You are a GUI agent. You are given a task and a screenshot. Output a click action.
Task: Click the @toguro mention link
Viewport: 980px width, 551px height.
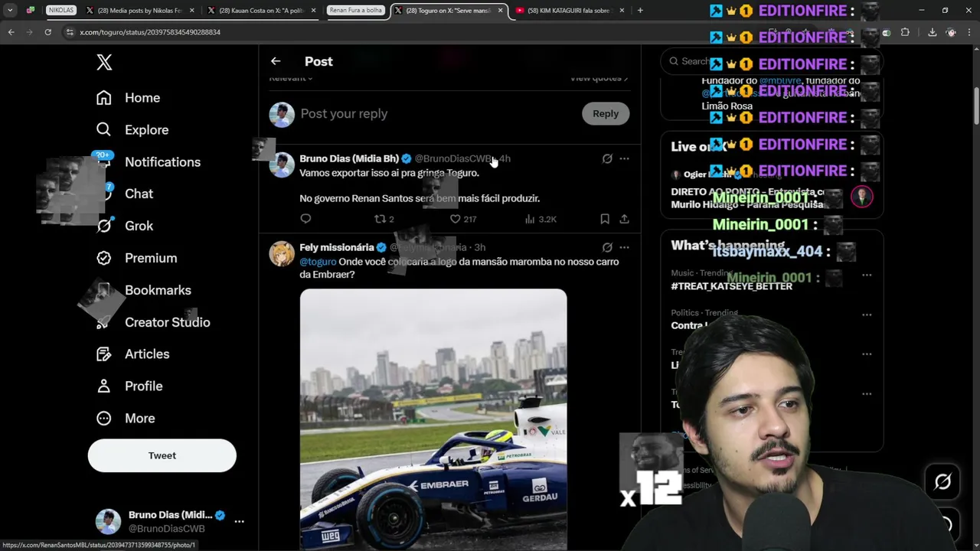[x=318, y=262]
